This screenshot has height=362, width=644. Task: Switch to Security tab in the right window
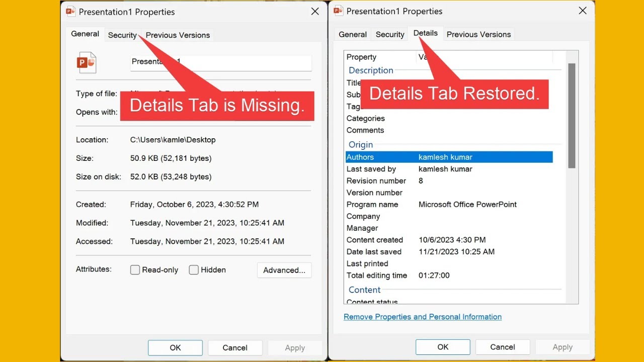(x=390, y=34)
